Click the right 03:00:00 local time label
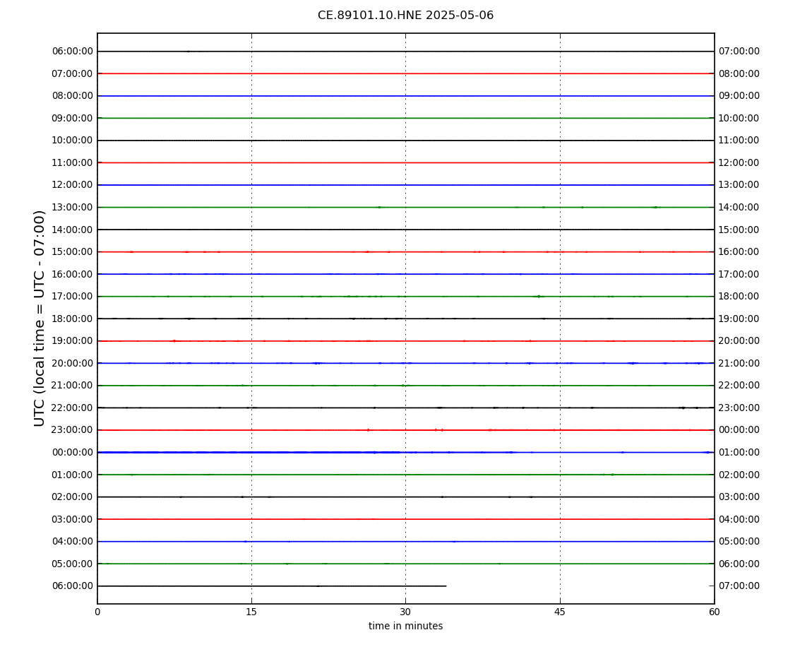812x671 pixels. point(739,497)
